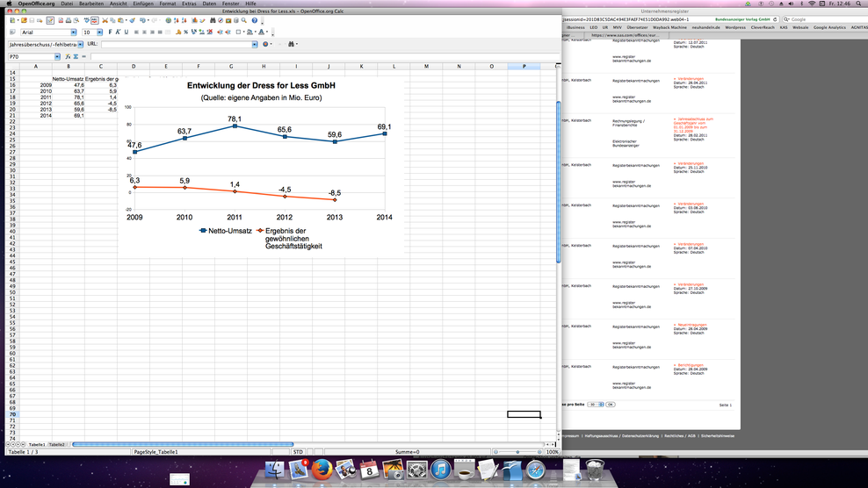Open the Arial font name dropdown
The image size is (868, 488).
(74, 32)
